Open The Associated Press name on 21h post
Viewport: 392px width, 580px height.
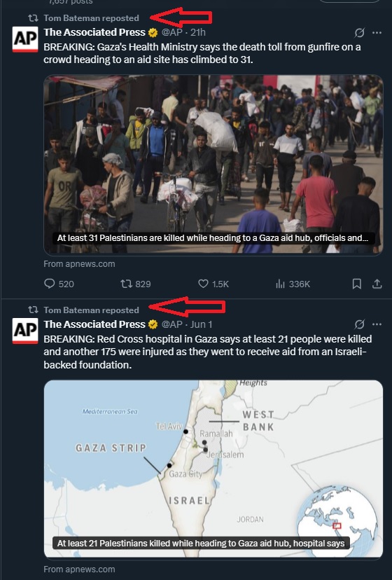94,32
